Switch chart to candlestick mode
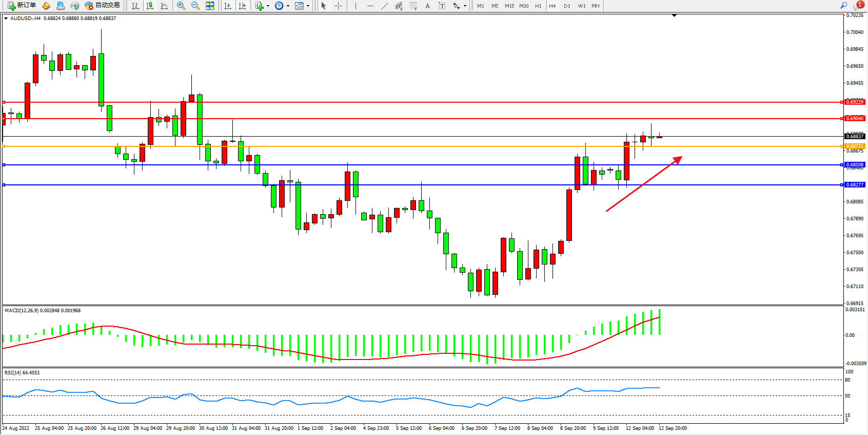This screenshot has height=435, width=868. [150, 6]
